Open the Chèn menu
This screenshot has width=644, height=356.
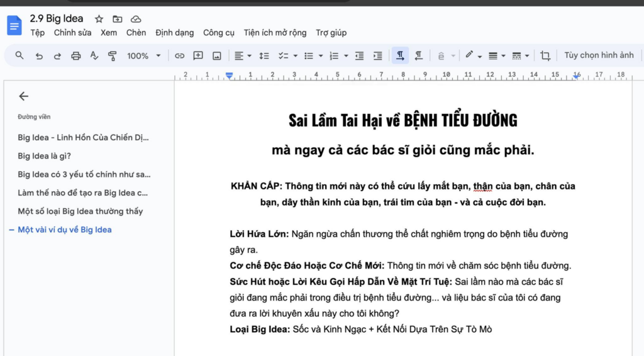click(x=136, y=33)
